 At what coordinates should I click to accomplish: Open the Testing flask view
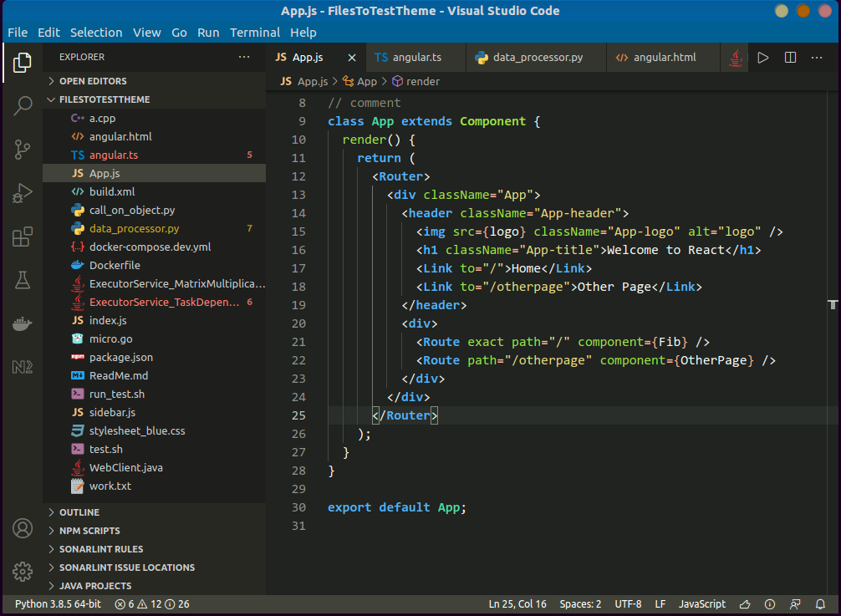[22, 280]
